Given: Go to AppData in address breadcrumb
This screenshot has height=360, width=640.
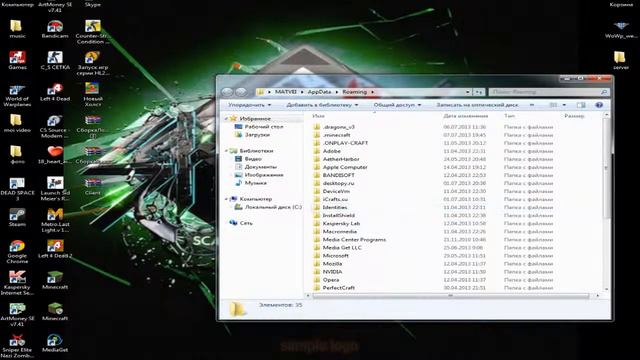Looking at the screenshot, I should (319, 92).
